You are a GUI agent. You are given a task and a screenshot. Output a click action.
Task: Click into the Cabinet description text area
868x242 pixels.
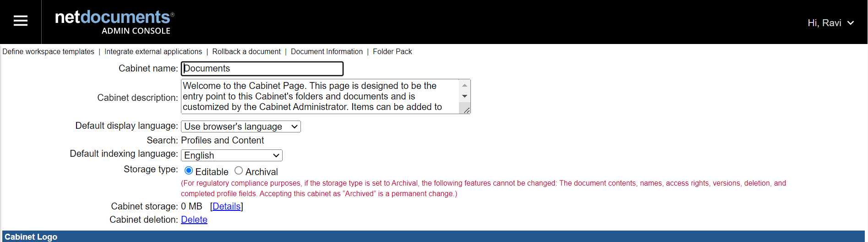[x=321, y=96]
